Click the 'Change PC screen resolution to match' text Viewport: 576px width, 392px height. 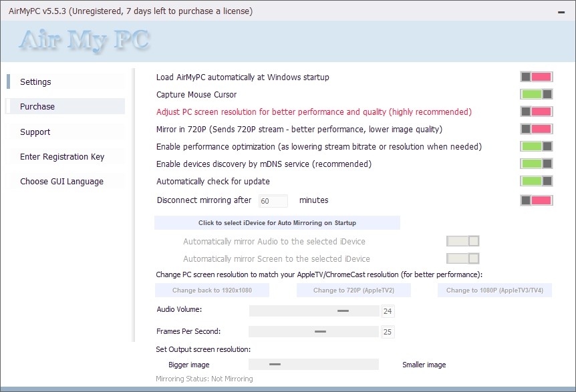click(319, 274)
